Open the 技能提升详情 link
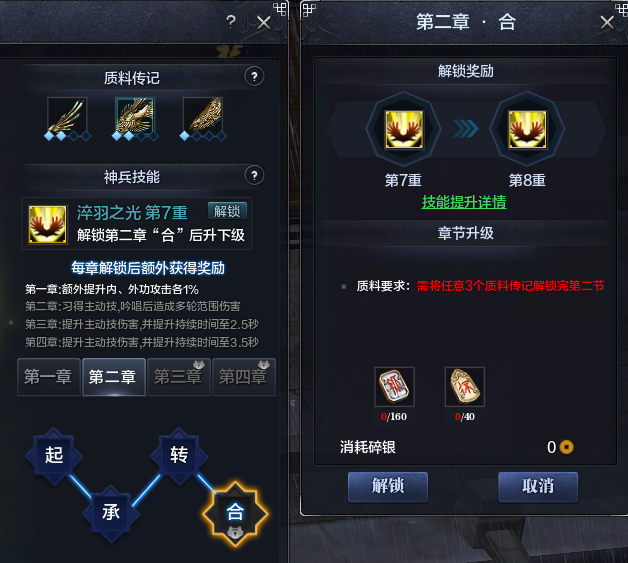The width and height of the screenshot is (628, 563). point(464,202)
